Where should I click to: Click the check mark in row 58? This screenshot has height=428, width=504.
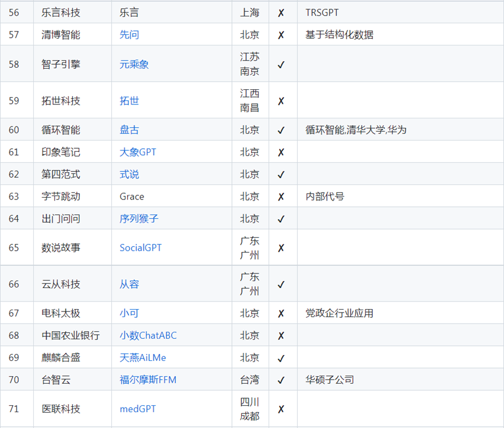point(281,65)
